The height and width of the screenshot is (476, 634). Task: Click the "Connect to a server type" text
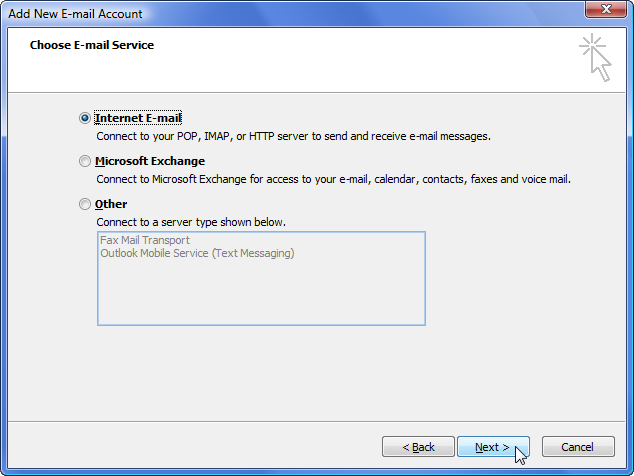tap(191, 222)
